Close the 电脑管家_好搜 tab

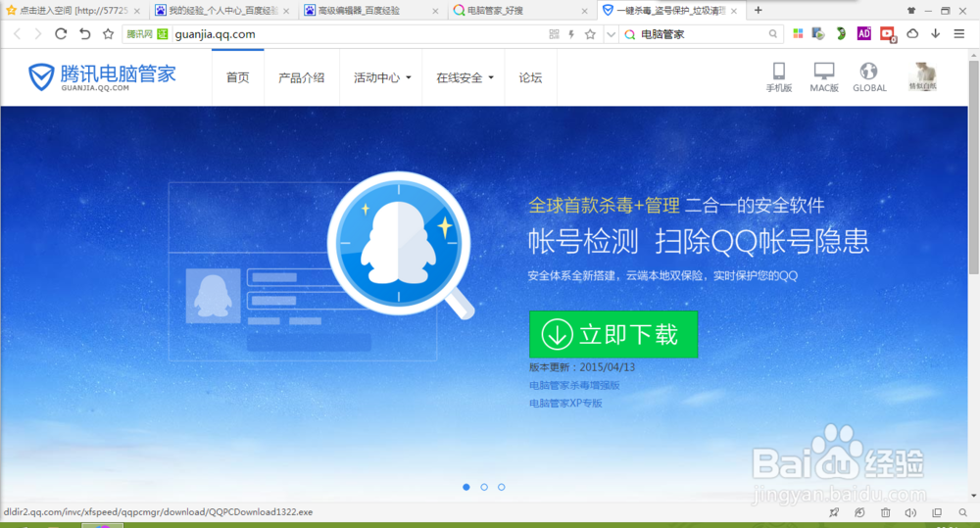click(x=584, y=11)
